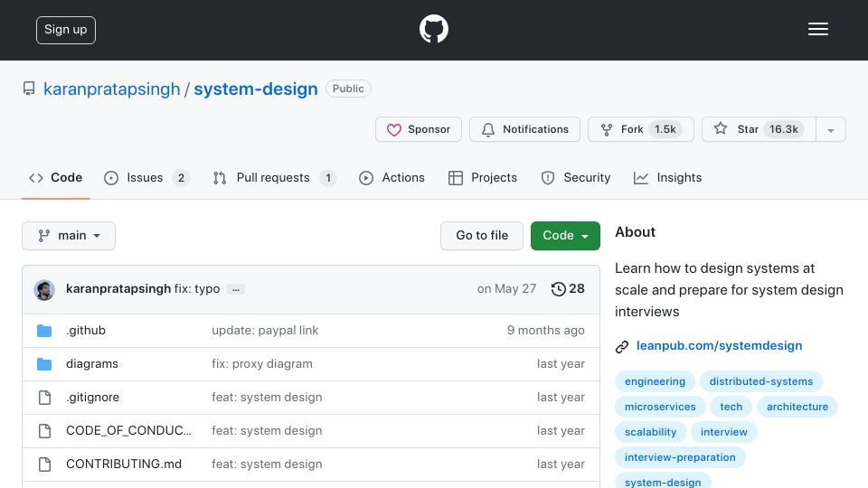
Task: Open the Projects tab
Action: (483, 178)
